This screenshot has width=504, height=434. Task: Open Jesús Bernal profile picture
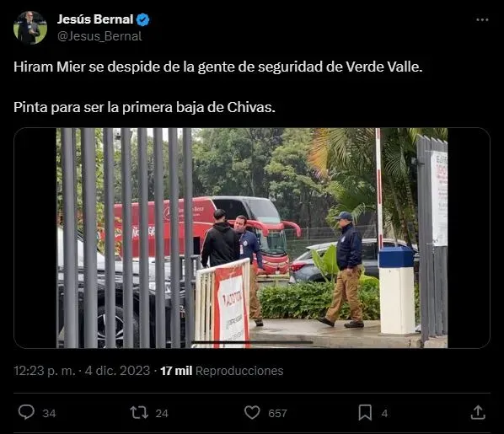(x=30, y=28)
